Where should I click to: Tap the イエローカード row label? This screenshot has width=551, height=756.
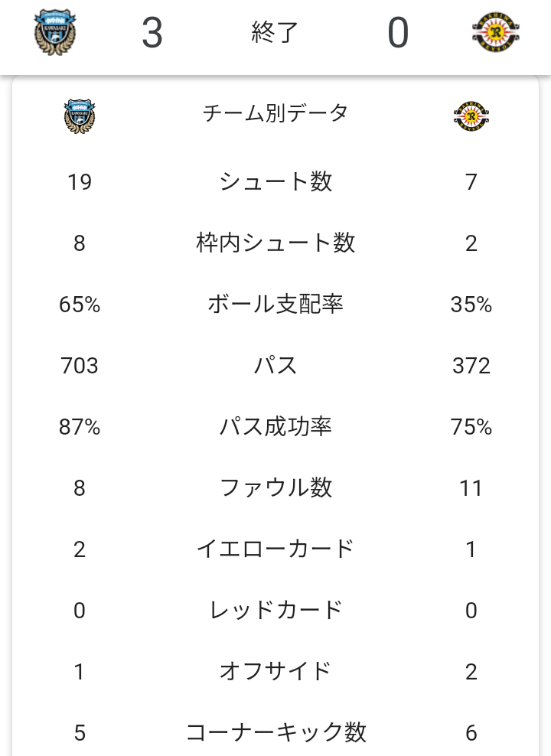[275, 549]
